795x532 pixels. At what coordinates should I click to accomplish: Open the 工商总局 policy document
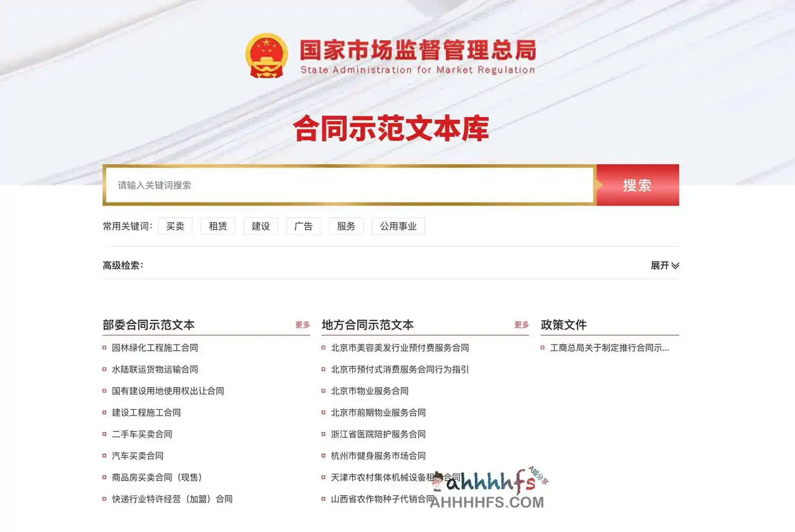pos(609,347)
